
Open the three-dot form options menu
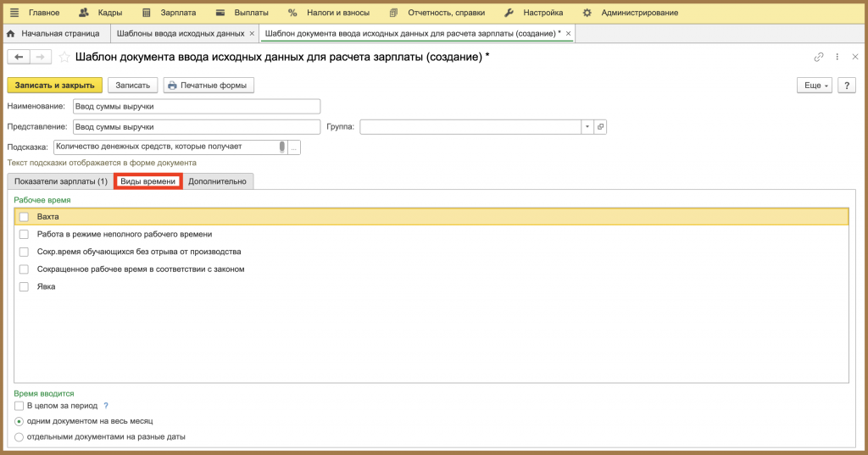coord(837,57)
